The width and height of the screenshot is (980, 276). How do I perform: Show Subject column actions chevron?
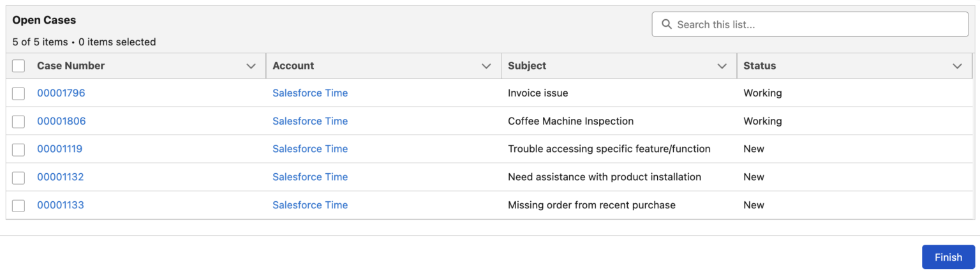722,66
